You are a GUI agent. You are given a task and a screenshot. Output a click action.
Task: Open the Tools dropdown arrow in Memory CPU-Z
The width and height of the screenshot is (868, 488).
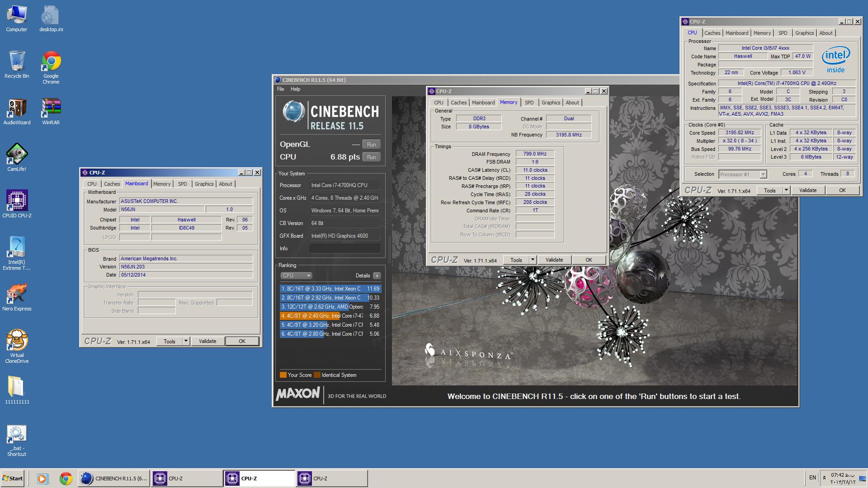pos(533,260)
